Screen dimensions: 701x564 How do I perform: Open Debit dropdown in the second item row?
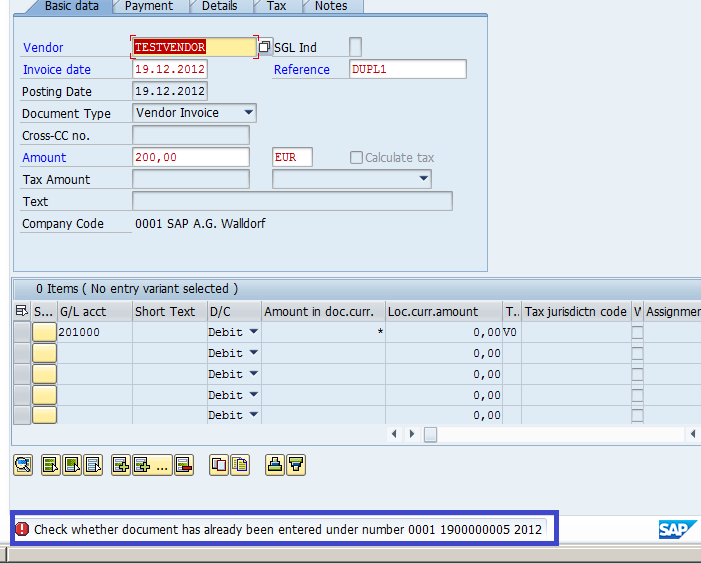253,353
